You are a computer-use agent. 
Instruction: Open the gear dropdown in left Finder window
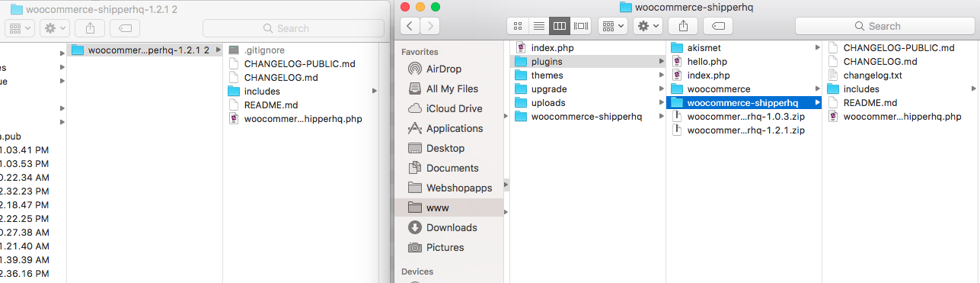[56, 28]
